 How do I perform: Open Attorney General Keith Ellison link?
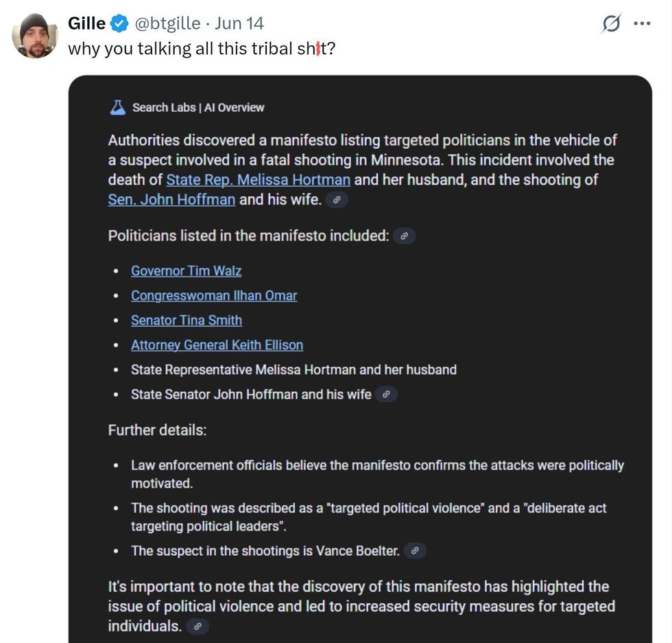coord(217,345)
